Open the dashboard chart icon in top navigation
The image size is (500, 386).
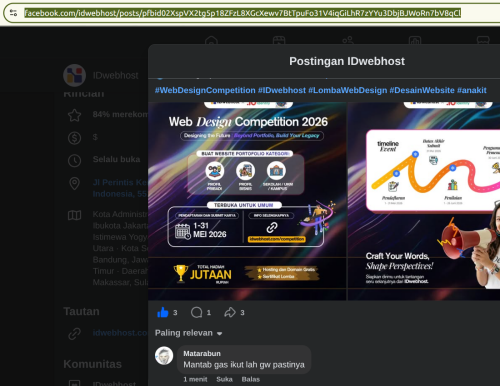pos(415,41)
